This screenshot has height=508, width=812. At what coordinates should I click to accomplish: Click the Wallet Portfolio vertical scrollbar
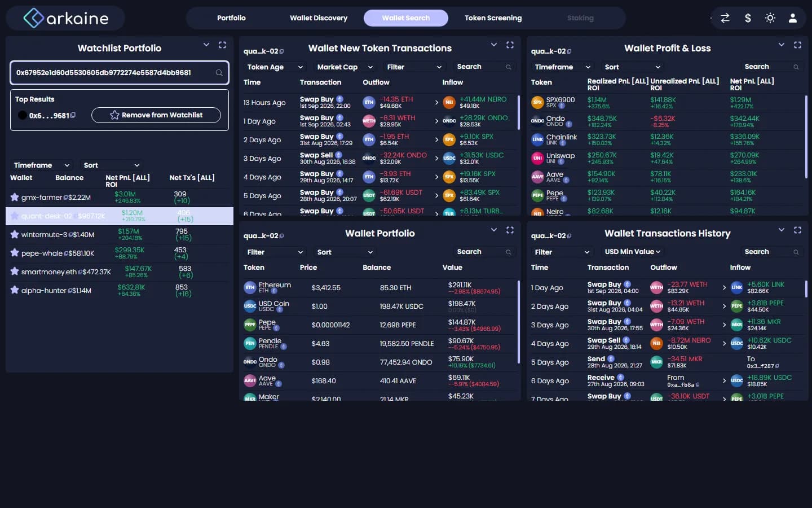[518, 322]
